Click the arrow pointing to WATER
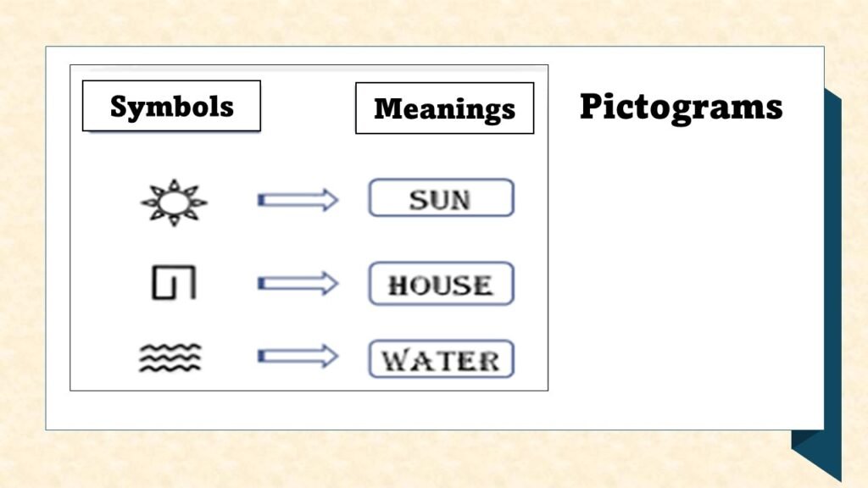 (298, 357)
